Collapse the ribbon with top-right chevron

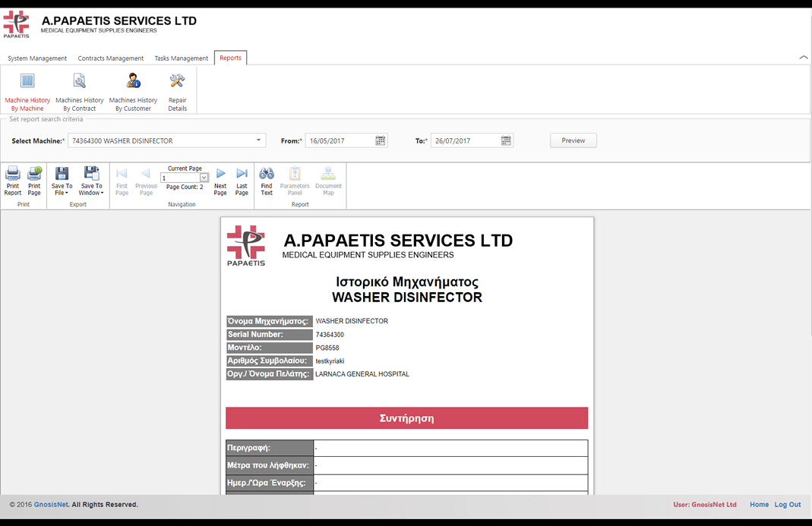pyautogui.click(x=804, y=58)
